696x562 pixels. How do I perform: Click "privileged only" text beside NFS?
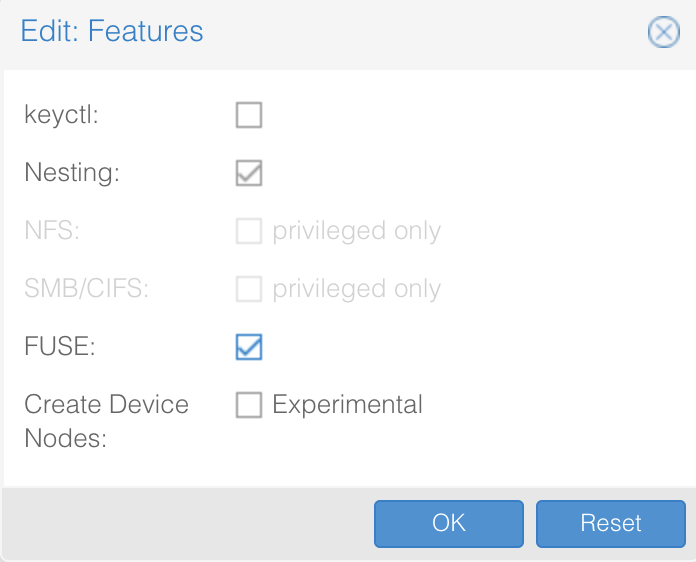(356, 231)
